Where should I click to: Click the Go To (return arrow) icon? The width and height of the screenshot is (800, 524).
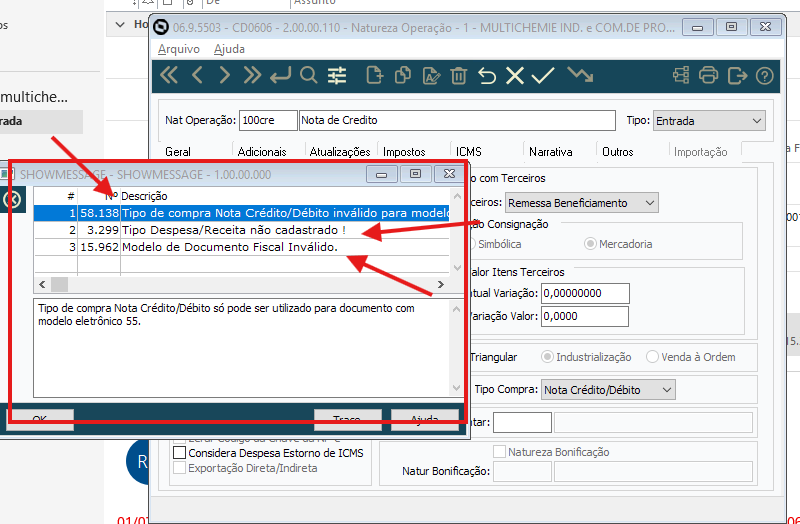280,76
